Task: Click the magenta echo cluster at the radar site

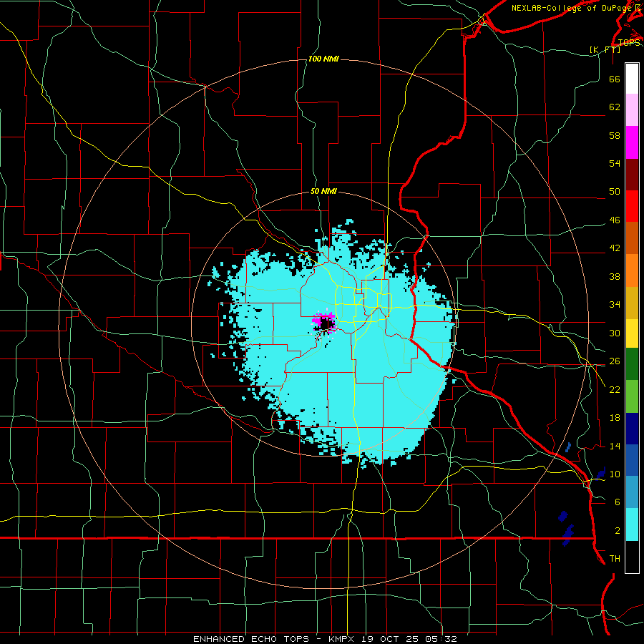Action: [324, 321]
